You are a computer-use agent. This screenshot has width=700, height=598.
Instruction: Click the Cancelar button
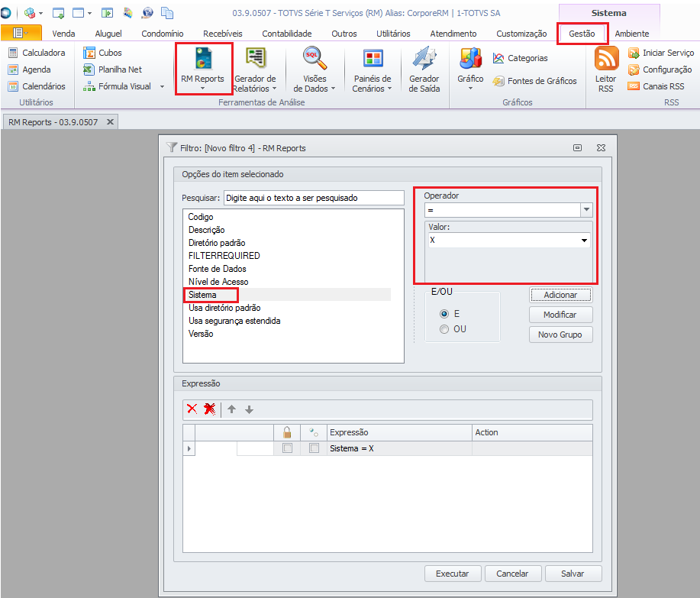pyautogui.click(x=512, y=574)
